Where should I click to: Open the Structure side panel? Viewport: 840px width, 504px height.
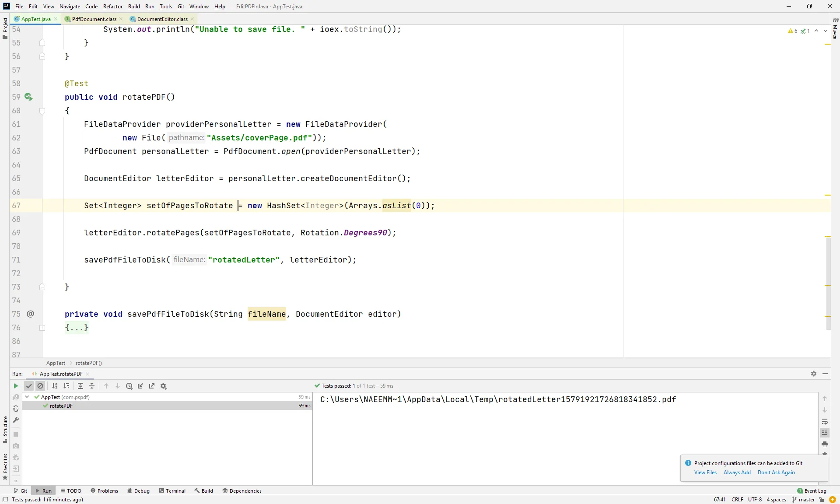[x=5, y=430]
